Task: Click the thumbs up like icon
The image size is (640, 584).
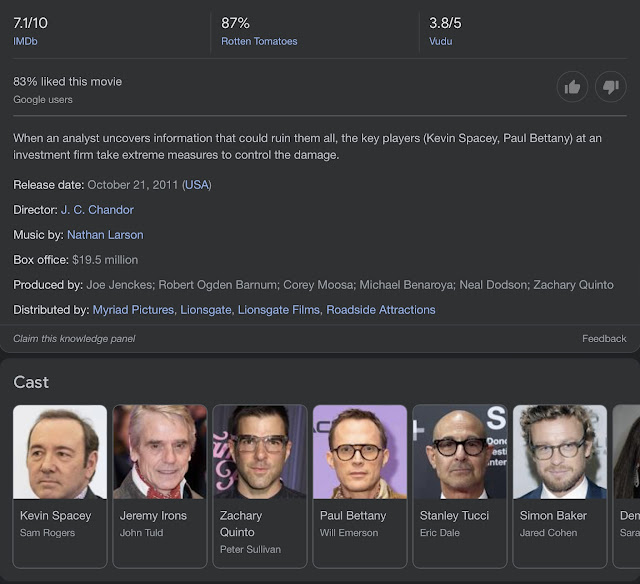Action: click(572, 87)
